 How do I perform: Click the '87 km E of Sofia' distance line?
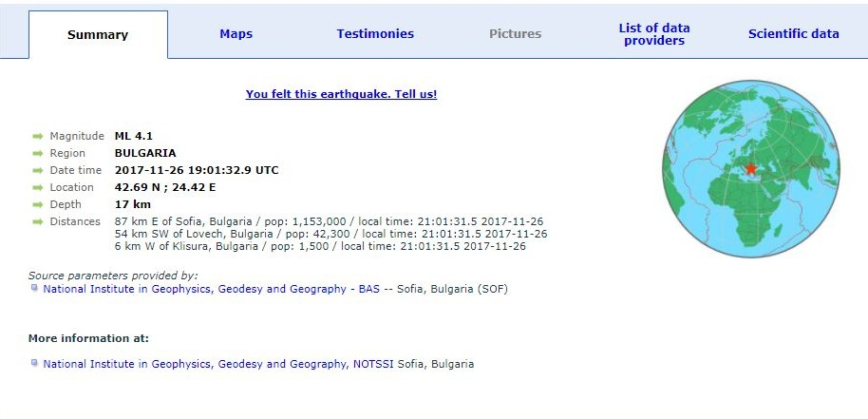330,222
